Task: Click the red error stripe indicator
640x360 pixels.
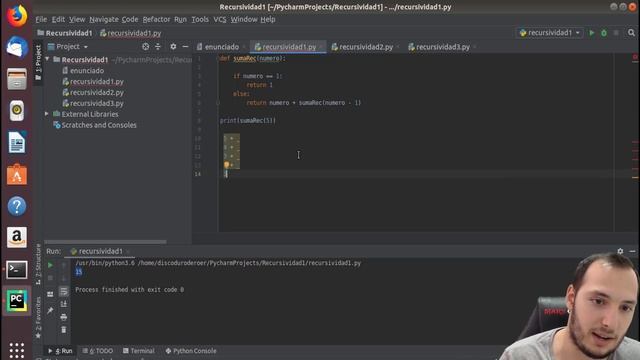Action: 635,57
